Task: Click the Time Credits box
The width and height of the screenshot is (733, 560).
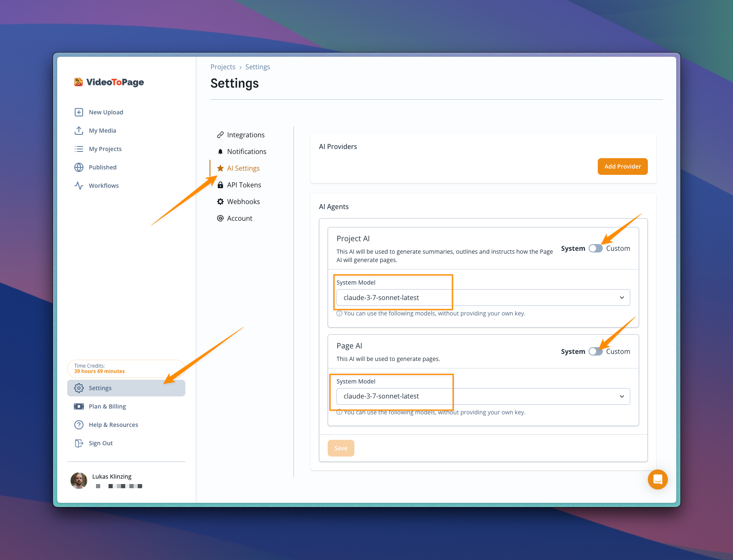Action: pos(126,368)
